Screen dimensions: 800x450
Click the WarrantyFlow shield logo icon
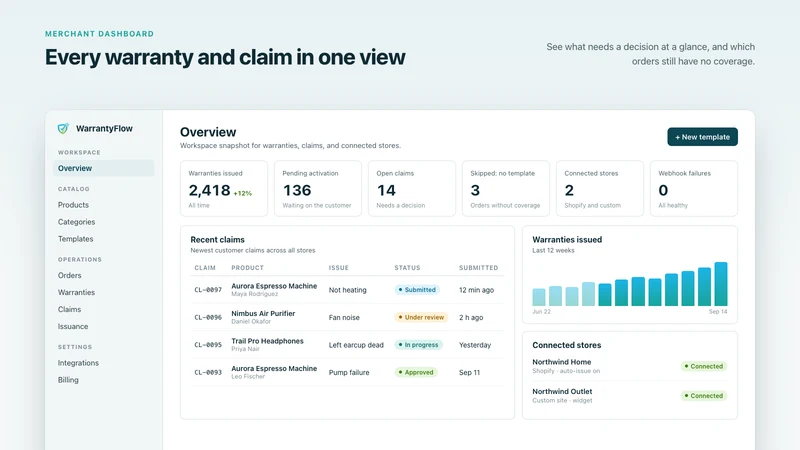coord(63,129)
